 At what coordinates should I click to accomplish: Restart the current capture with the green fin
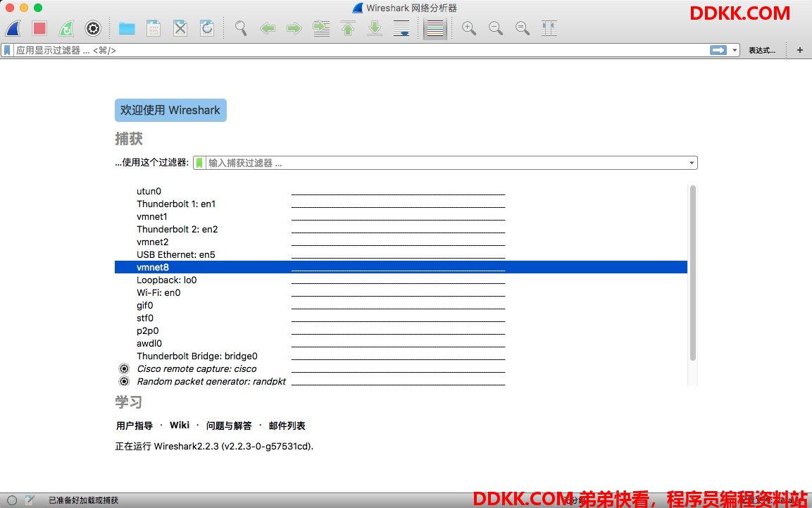pyautogui.click(x=66, y=28)
